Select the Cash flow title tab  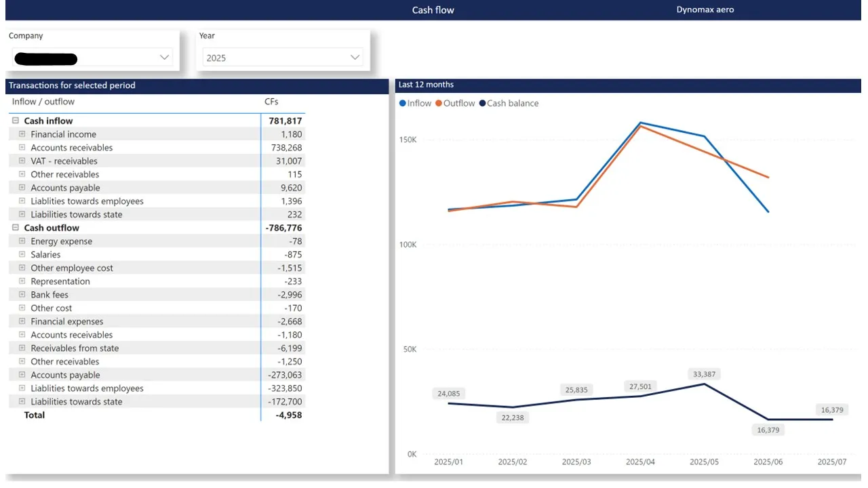click(433, 10)
